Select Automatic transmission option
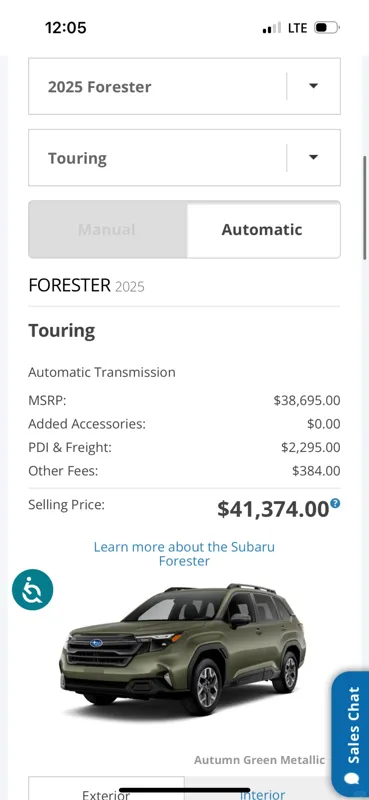The width and height of the screenshot is (369, 800). click(263, 229)
